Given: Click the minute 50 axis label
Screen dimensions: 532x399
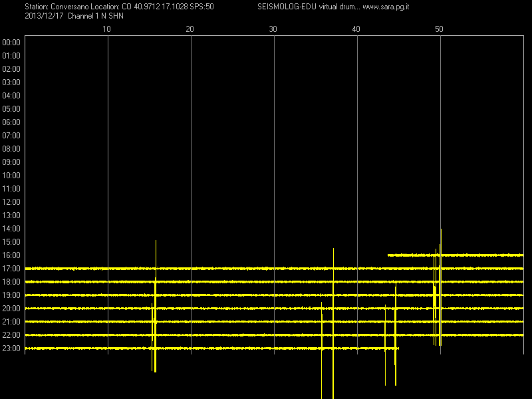Looking at the screenshot, I should (439, 29).
